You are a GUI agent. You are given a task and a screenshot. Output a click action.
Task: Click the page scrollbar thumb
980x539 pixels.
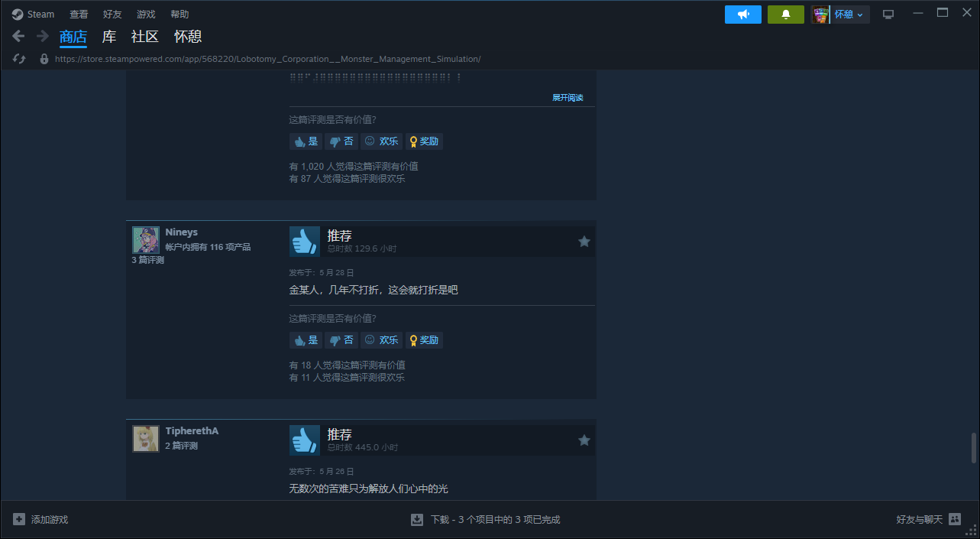click(973, 447)
